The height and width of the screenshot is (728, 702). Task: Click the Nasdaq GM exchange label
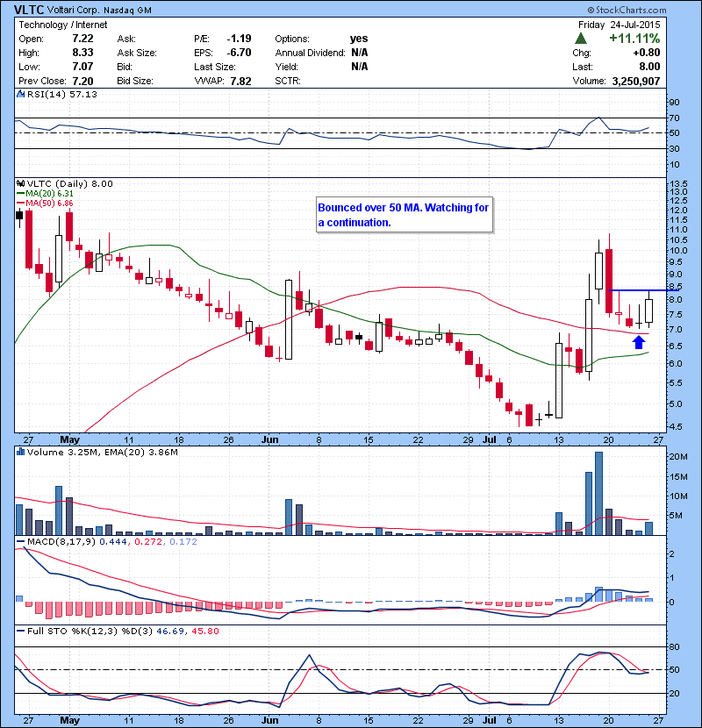pos(127,11)
